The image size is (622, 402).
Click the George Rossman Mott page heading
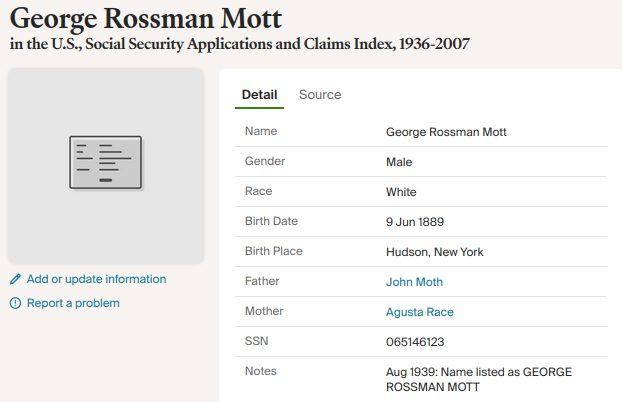[x=146, y=19]
